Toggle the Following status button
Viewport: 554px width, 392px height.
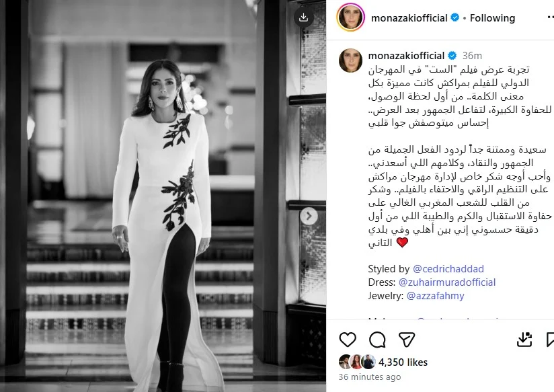(492, 18)
